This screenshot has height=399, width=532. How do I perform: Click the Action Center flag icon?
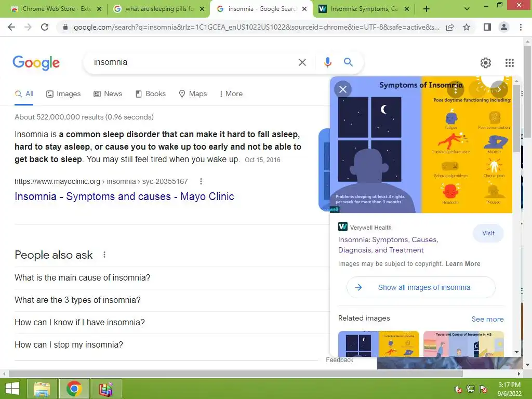tap(483, 389)
